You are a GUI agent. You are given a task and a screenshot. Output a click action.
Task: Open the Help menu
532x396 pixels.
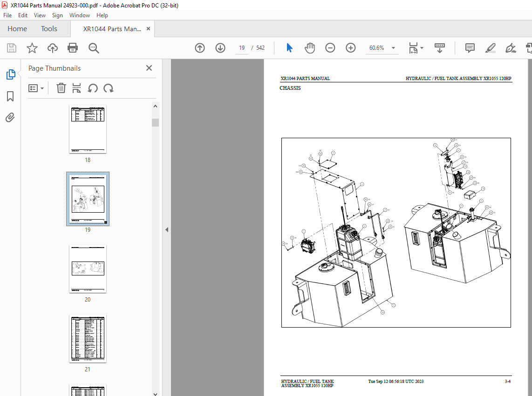pos(102,15)
